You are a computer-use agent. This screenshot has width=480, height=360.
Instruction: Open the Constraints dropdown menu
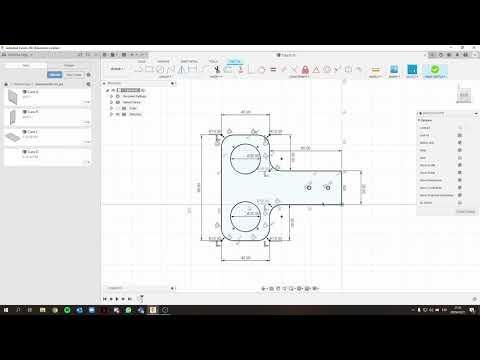coord(299,77)
